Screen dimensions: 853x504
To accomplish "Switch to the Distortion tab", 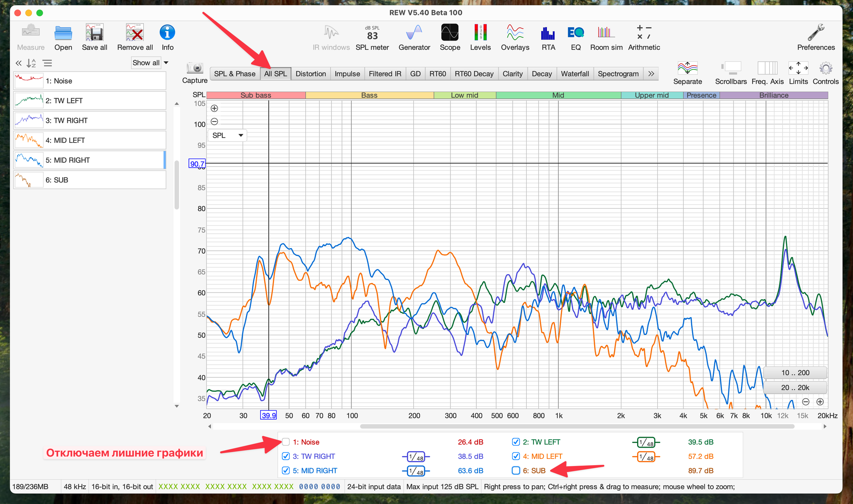I will (x=310, y=74).
